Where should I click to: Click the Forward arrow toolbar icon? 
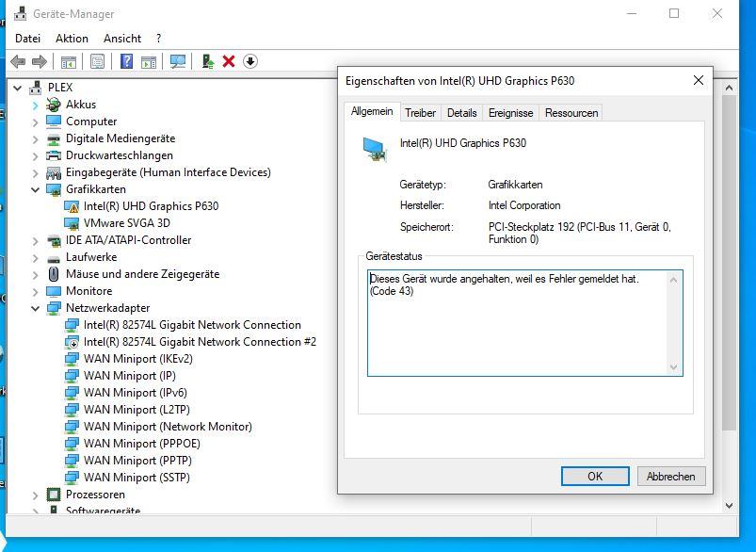click(x=39, y=62)
